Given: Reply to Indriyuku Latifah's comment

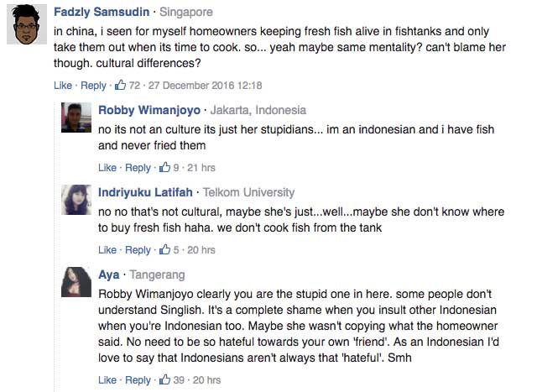Looking at the screenshot, I should click(138, 250).
